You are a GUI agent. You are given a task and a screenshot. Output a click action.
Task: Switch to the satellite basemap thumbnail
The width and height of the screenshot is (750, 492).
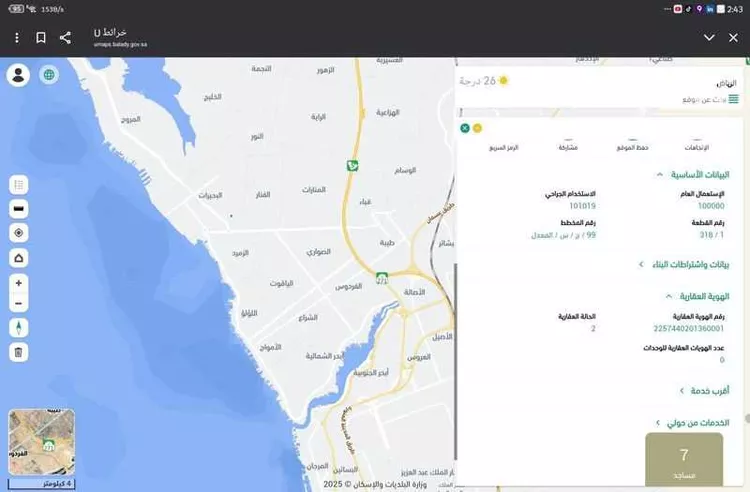point(42,442)
